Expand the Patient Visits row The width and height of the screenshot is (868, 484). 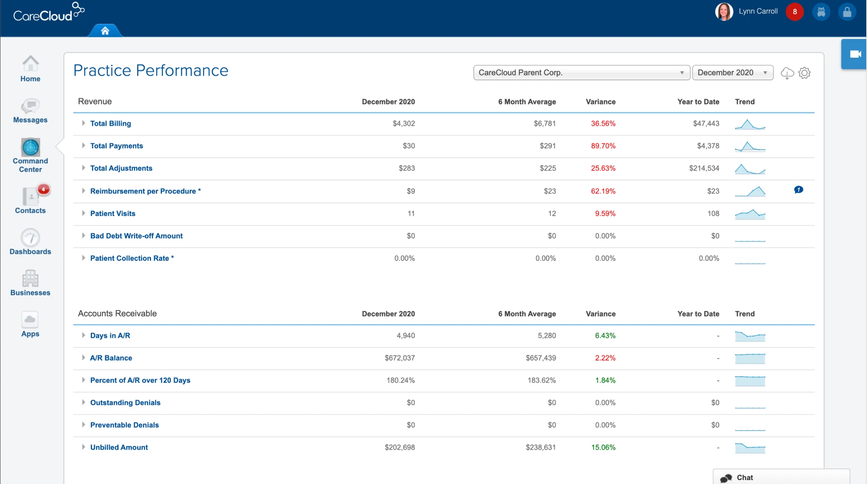pos(83,213)
